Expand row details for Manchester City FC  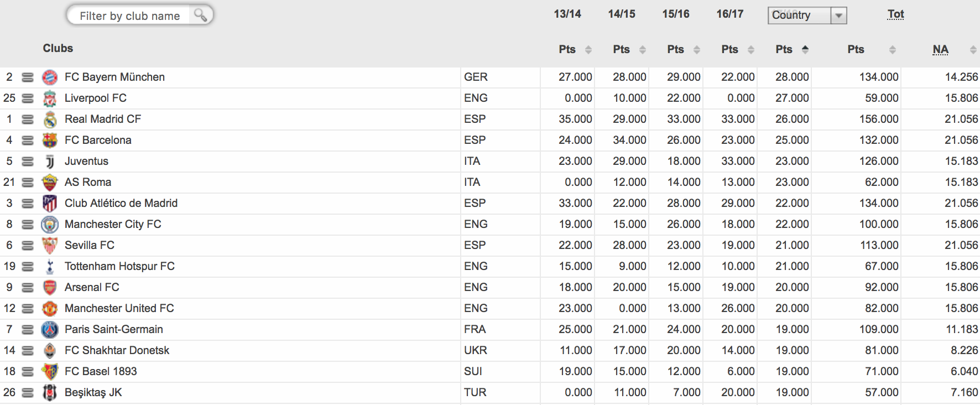(x=28, y=225)
